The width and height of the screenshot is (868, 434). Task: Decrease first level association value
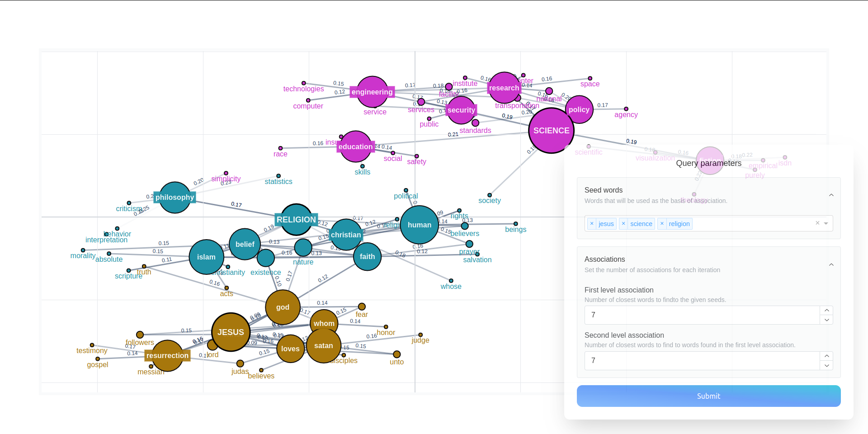826,320
